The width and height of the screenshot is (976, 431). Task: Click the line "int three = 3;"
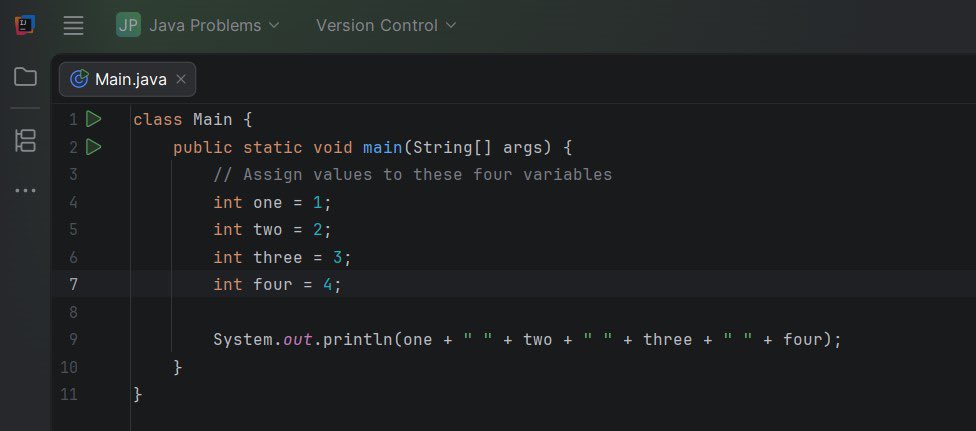[x=283, y=257]
